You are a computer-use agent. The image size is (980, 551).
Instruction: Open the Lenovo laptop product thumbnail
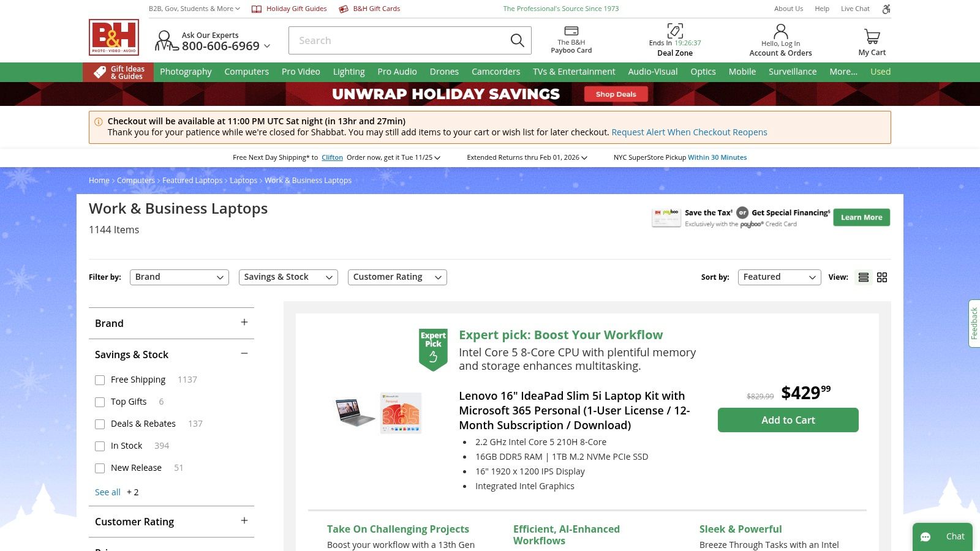[x=355, y=411]
